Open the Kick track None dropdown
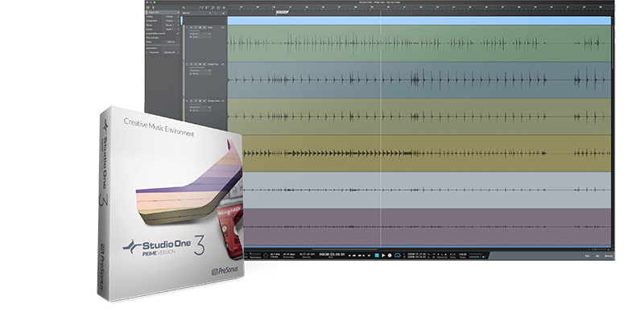Image resolution: width=644 pixels, height=333 pixels. coord(200,37)
